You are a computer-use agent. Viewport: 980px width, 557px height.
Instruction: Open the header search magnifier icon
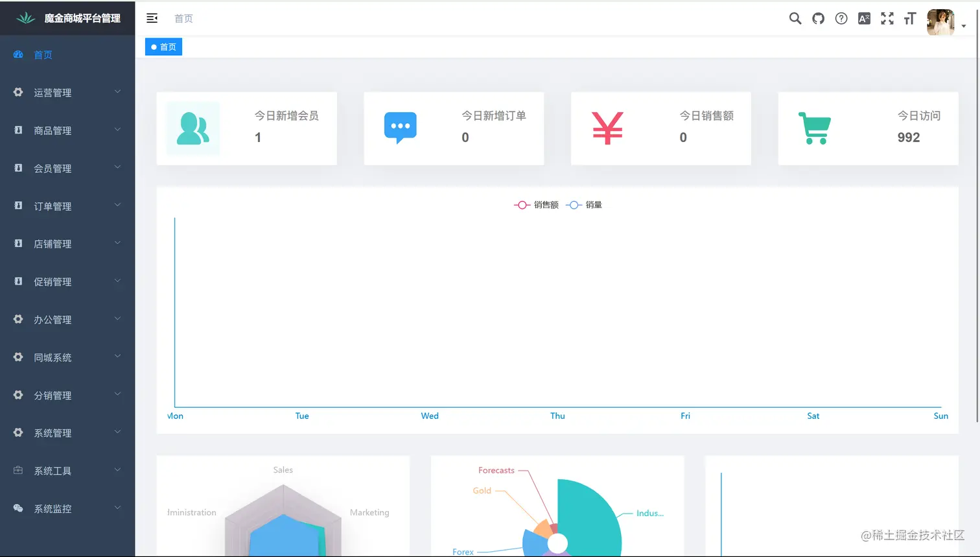[795, 18]
